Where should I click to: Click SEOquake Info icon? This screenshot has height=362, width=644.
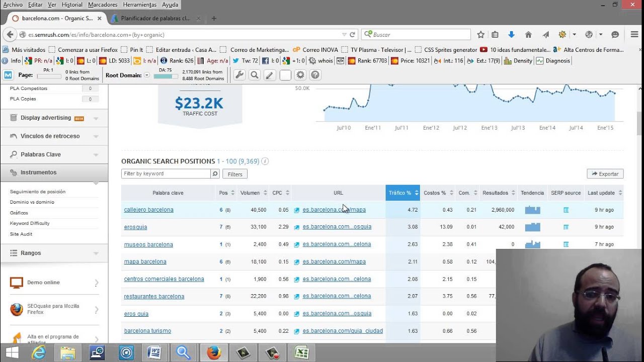click(11, 61)
